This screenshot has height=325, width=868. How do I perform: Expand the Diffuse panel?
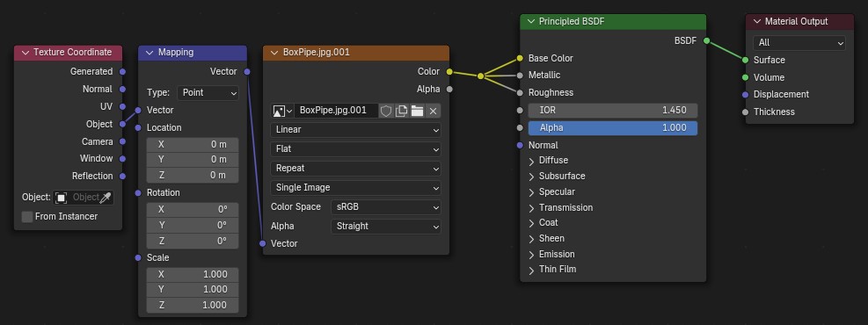531,161
